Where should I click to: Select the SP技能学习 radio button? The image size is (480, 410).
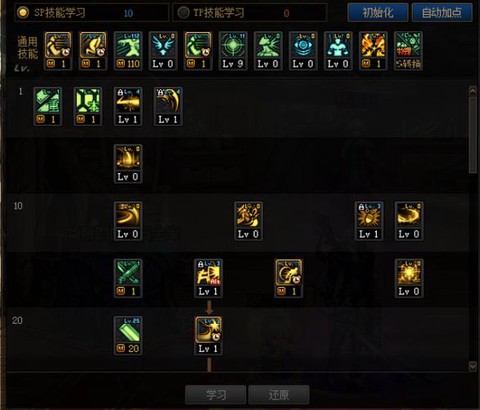[x=23, y=13]
